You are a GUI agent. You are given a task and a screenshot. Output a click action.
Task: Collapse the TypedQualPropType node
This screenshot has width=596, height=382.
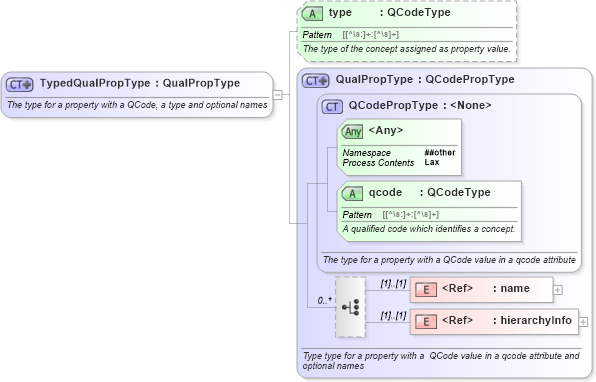278,94
